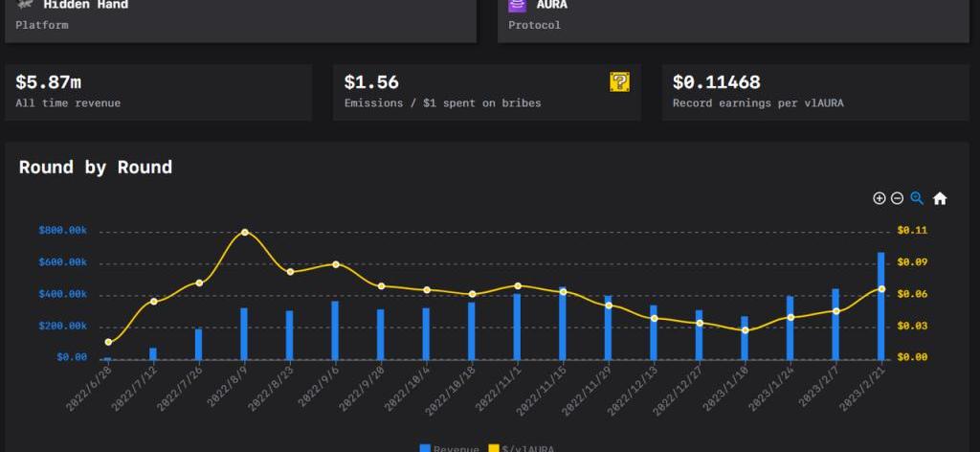Click the tallest revenue bar for 2023/2/21
Viewport: 980px width, 452px height.
click(881, 306)
